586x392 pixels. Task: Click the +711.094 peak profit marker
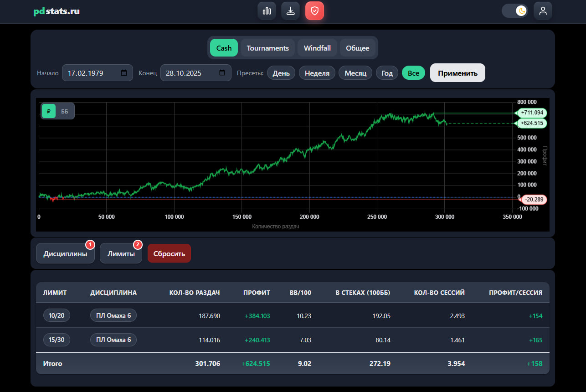531,113
